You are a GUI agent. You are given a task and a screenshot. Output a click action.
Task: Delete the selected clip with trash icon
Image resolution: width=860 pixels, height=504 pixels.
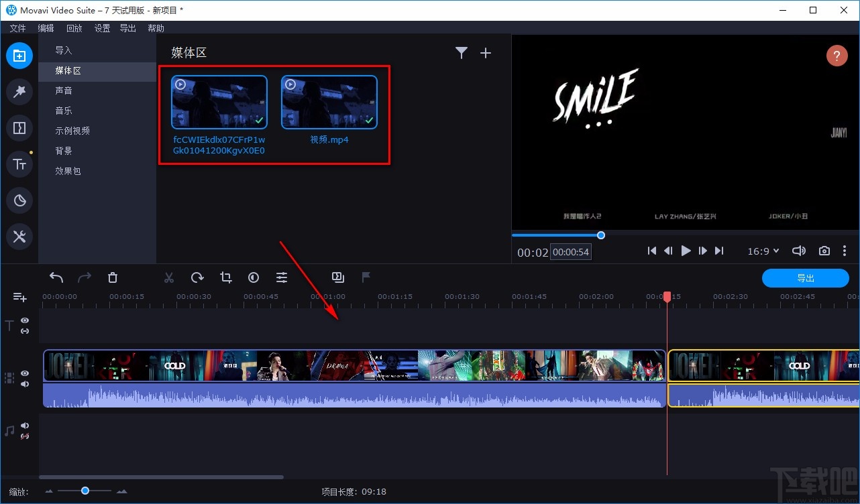pos(113,277)
